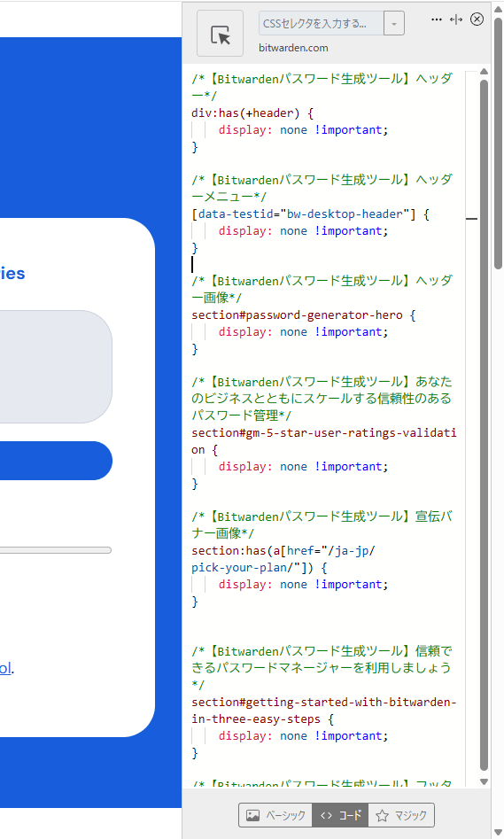Click the blue rounded button on webpage
The width and height of the screenshot is (504, 839).
pos(56,461)
